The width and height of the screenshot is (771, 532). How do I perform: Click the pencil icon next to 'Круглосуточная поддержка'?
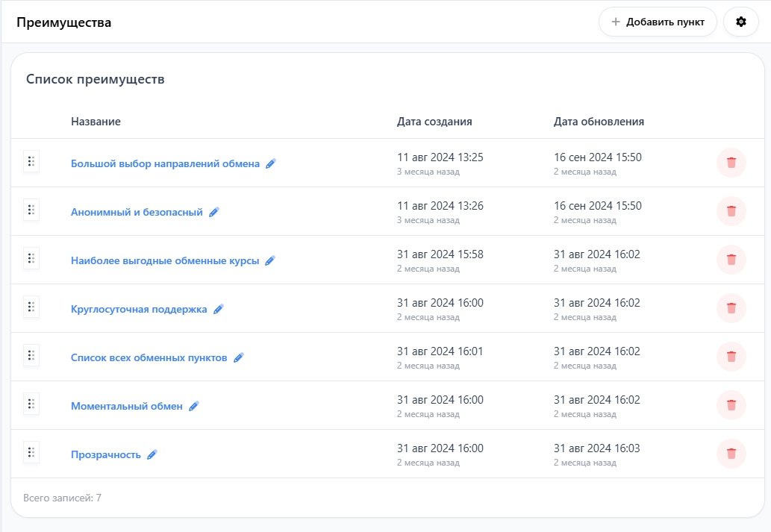coord(219,309)
